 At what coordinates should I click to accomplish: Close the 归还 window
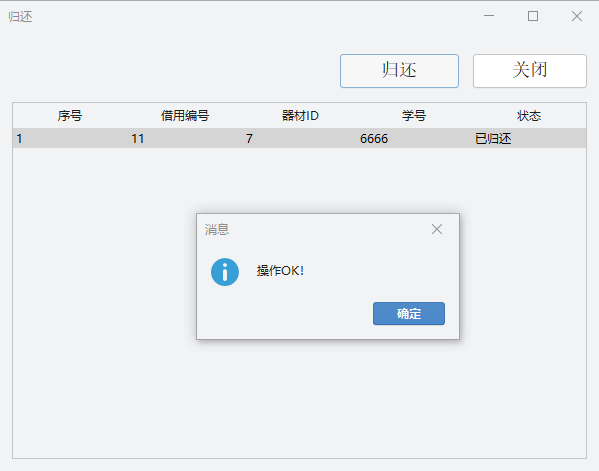pos(577,16)
